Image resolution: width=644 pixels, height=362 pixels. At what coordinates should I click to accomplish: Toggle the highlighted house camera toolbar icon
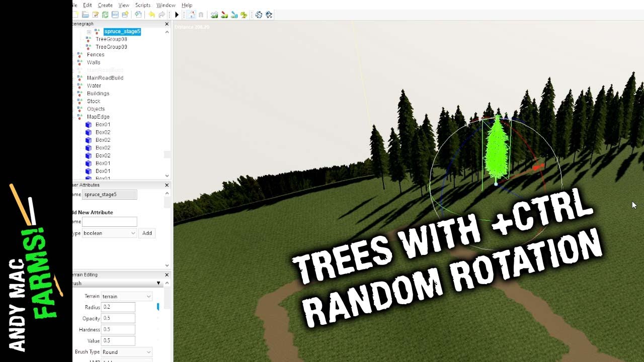pyautogui.click(x=191, y=15)
